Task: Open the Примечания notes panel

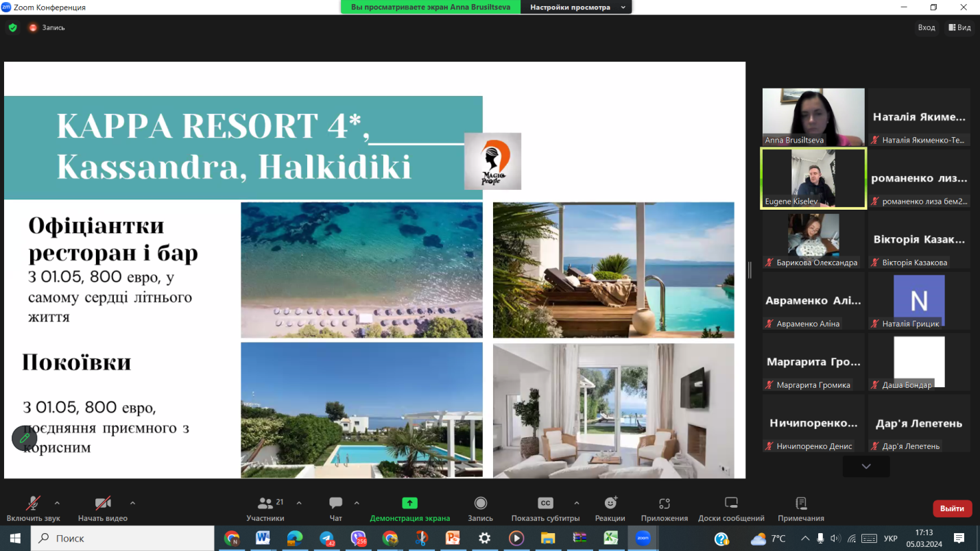Action: pos(801,509)
